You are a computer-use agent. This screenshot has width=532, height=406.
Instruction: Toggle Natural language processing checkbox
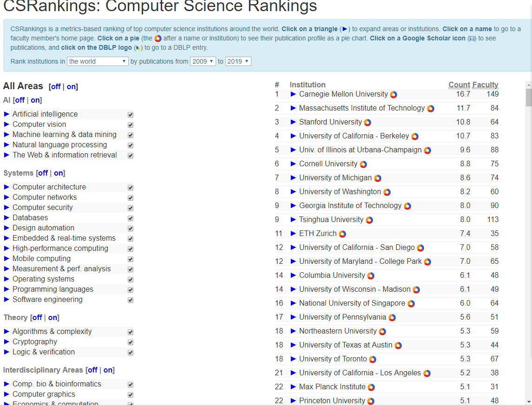point(131,145)
